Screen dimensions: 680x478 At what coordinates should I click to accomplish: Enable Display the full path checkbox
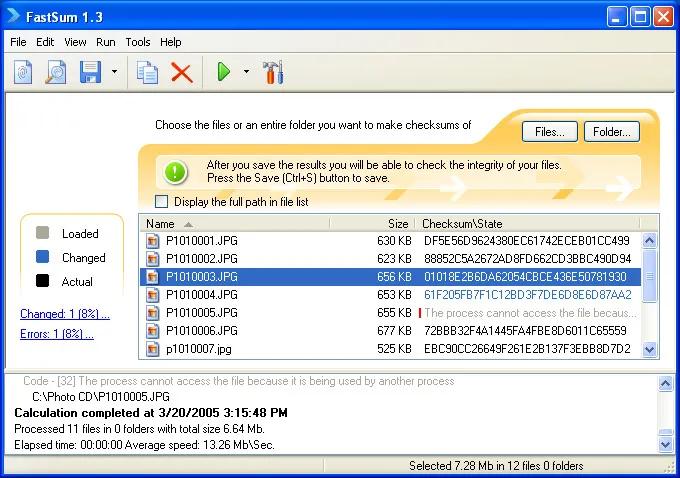[161, 201]
